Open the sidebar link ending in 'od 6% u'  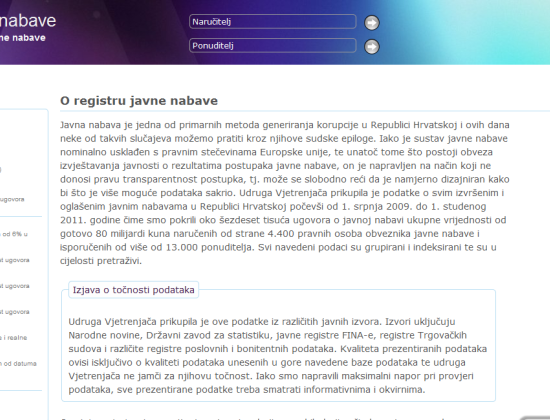click(14, 234)
